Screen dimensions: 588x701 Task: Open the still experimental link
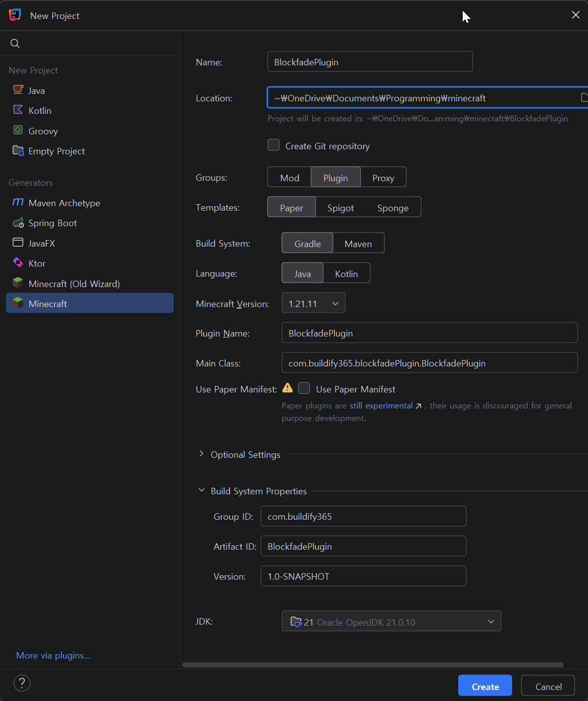[x=381, y=405]
